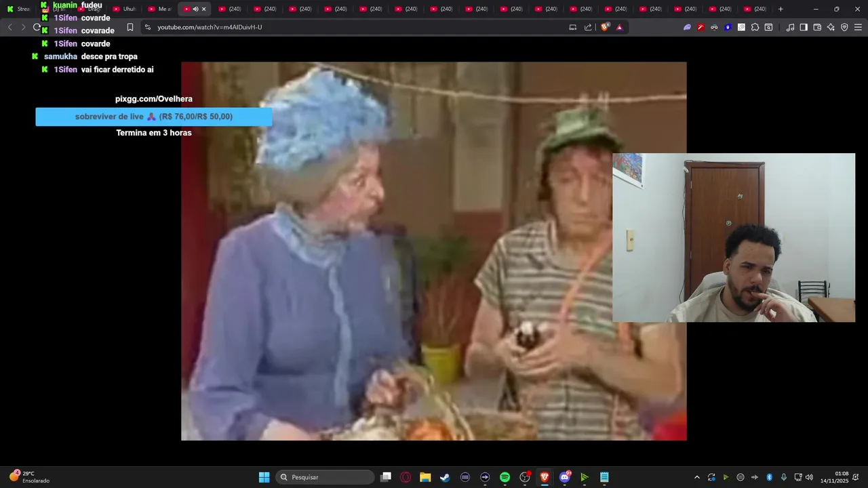
Task: View site information icon beside the URL
Action: point(147,27)
